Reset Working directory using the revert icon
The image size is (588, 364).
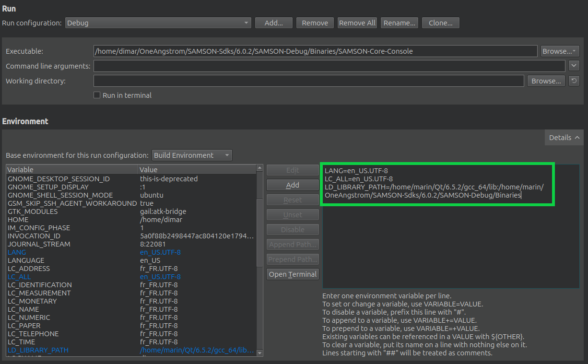[x=574, y=81]
